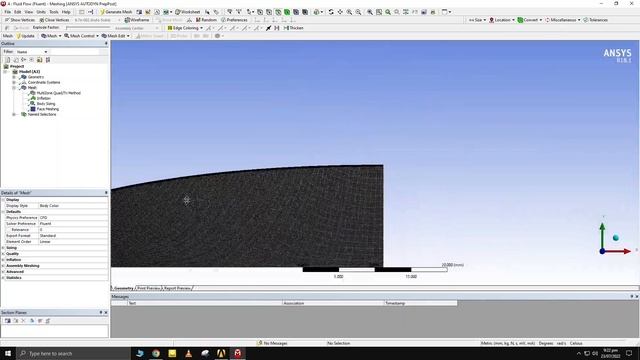The height and width of the screenshot is (360, 640).
Task: Switch to the Print Preview tab
Action: pyautogui.click(x=149, y=288)
